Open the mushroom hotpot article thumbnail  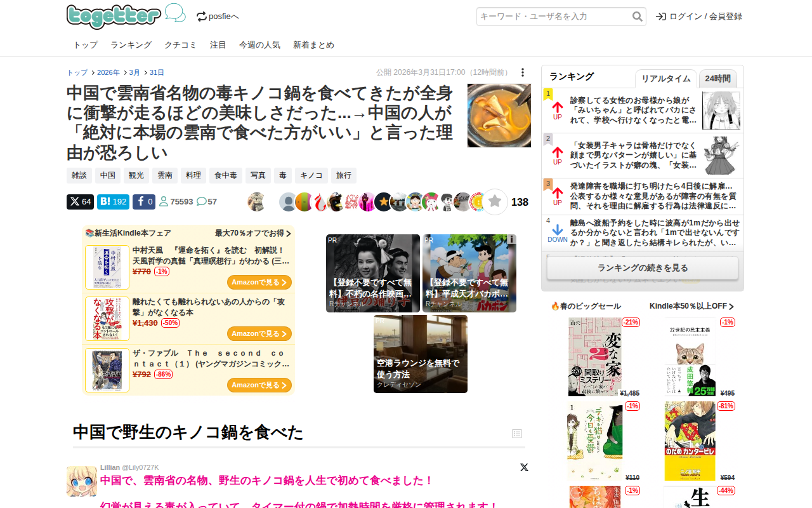tap(499, 116)
